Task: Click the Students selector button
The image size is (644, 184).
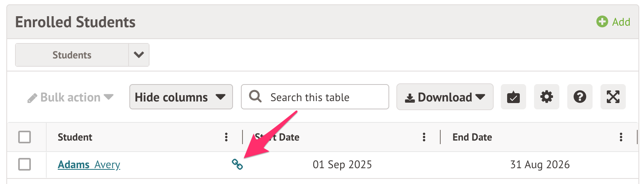Action: click(x=72, y=55)
